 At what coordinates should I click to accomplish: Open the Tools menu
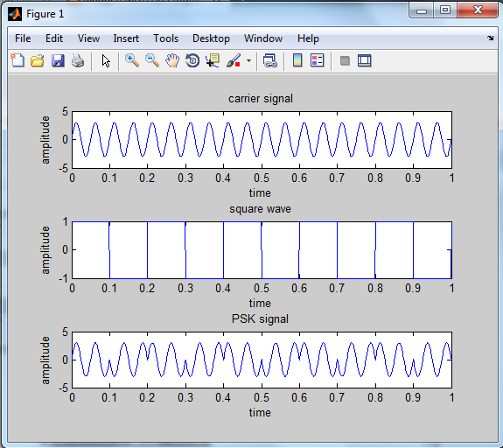165,38
